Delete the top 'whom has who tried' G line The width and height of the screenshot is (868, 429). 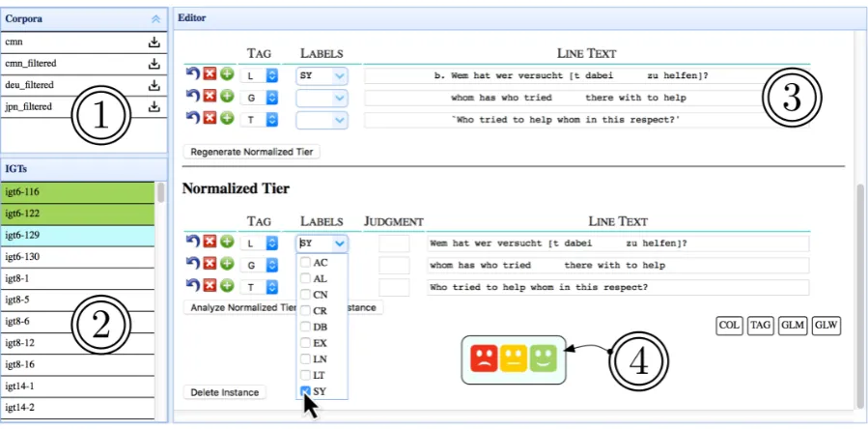click(210, 97)
